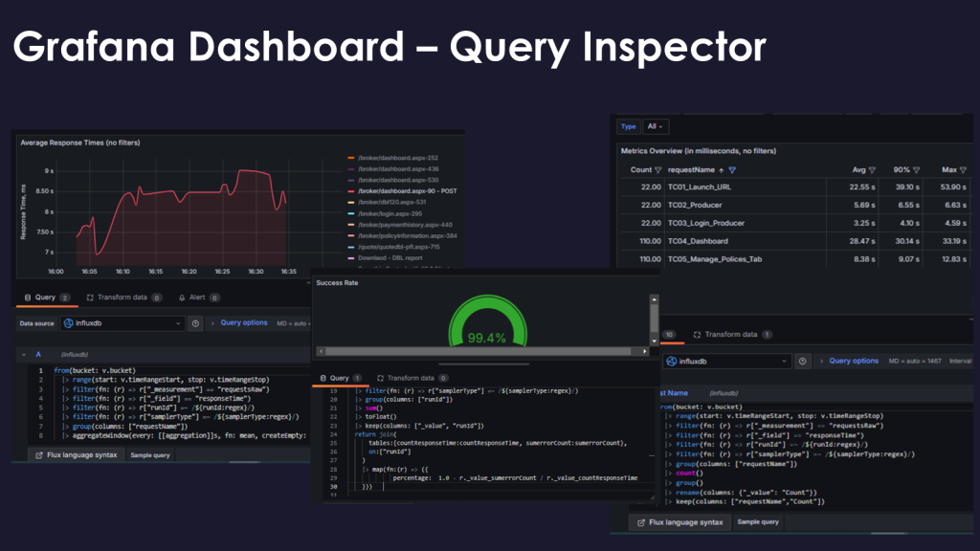Collapse query A row chevron
Screen dimensions: 980x551
(x=24, y=354)
